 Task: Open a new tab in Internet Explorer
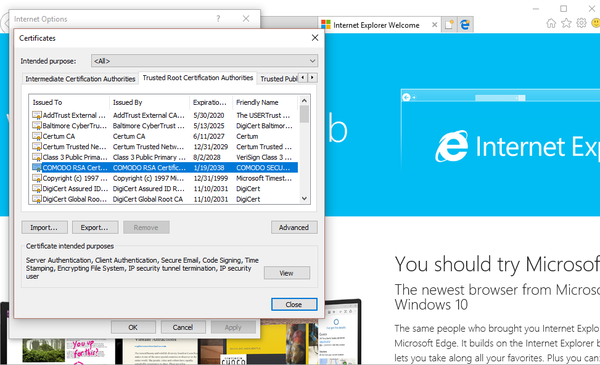(449, 25)
